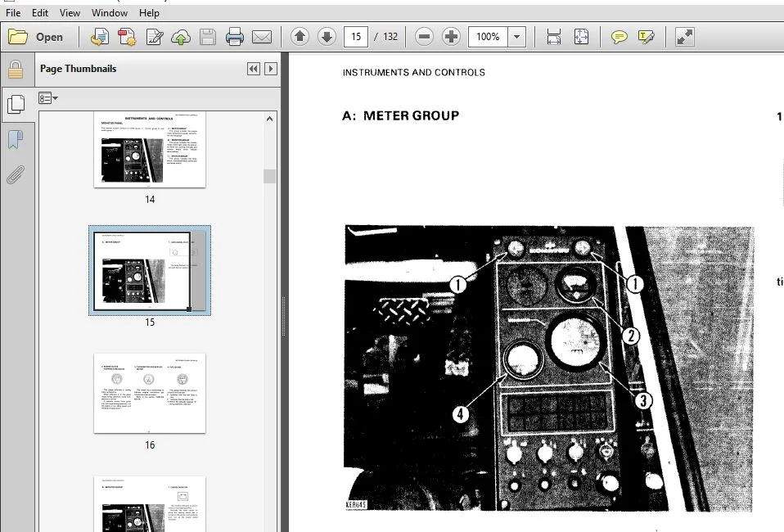Click the upload to cloud icon

tap(181, 37)
